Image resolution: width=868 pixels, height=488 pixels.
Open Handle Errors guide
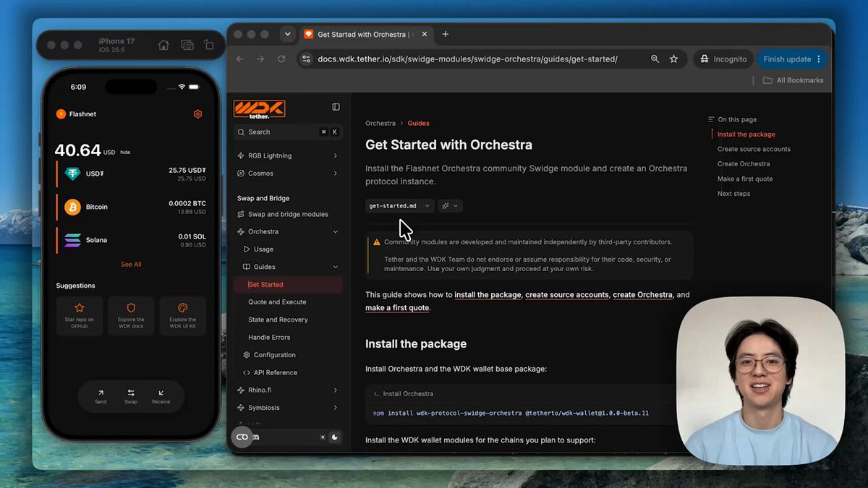tap(269, 338)
